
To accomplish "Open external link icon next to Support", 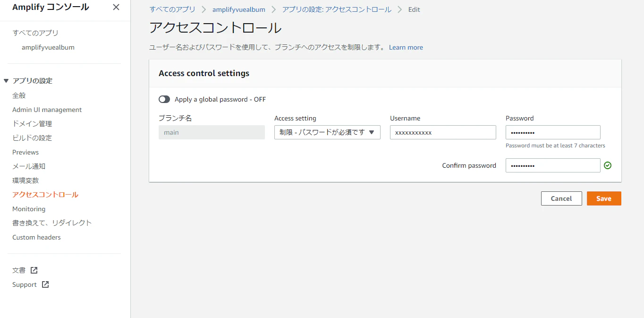I will [45, 284].
